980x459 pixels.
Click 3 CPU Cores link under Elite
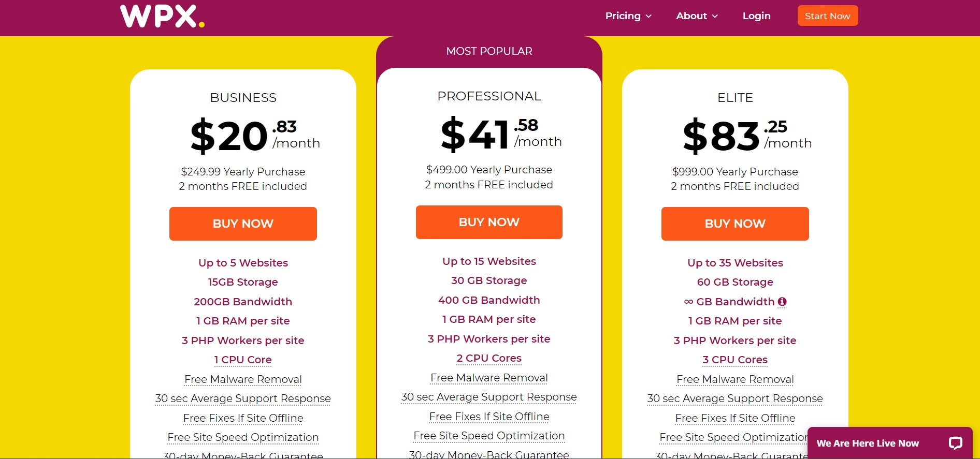[734, 360]
